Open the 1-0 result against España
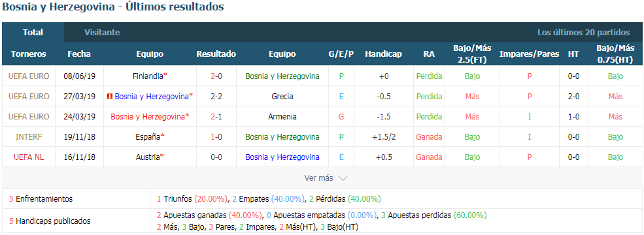This screenshot has height=235, width=644. click(216, 136)
